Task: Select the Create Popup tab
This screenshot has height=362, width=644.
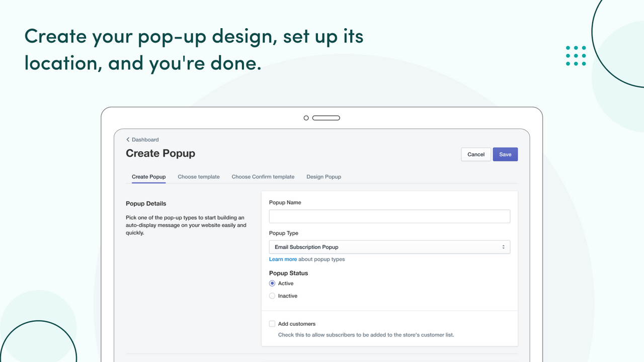Action: coord(148,176)
